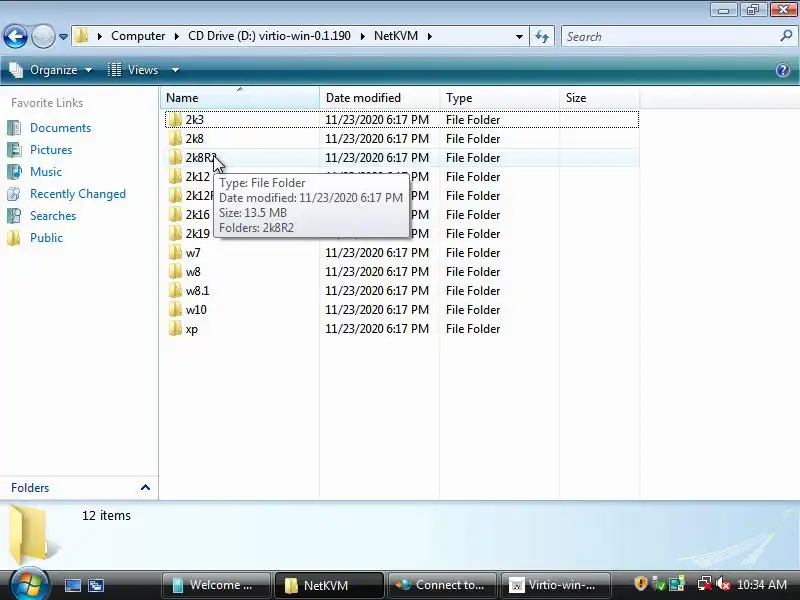Screen dimensions: 800x600
Task: Click the Searches sidebar icon
Action: pos(14,216)
